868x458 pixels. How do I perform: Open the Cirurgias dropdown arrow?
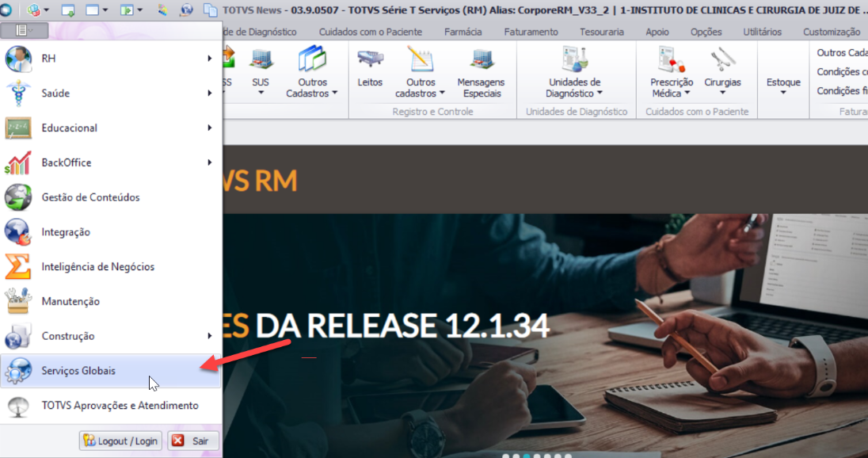coord(722,93)
